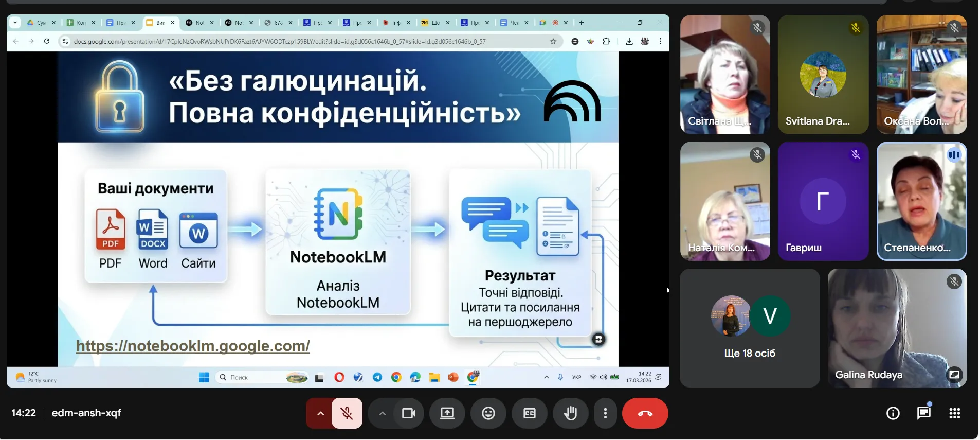Start presenting your screen
The image size is (980, 440).
[x=447, y=413]
